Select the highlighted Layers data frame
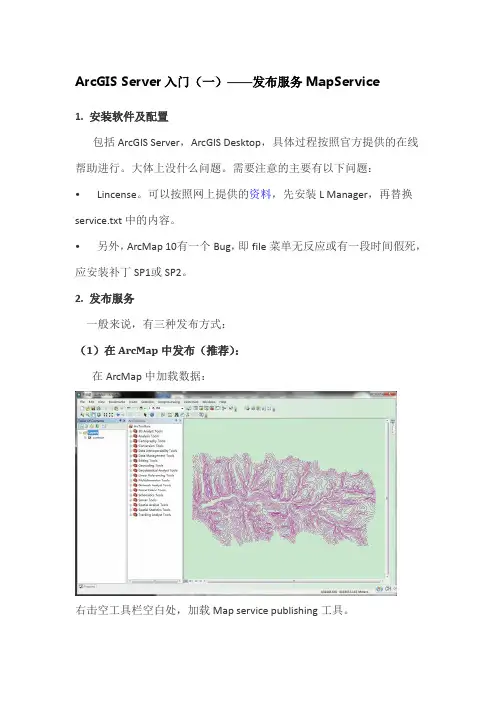The image size is (496, 702). (x=93, y=432)
